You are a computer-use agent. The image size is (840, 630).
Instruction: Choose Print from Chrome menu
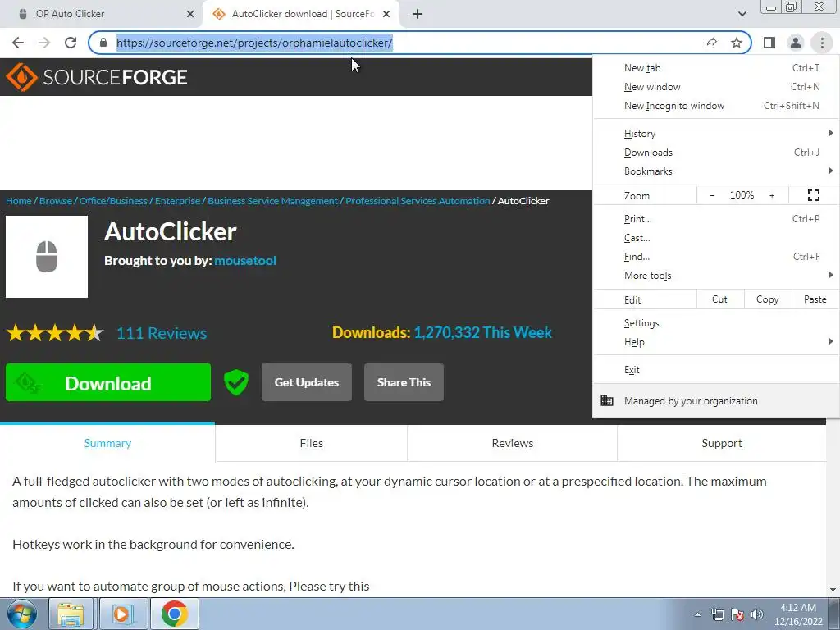pyautogui.click(x=715, y=218)
